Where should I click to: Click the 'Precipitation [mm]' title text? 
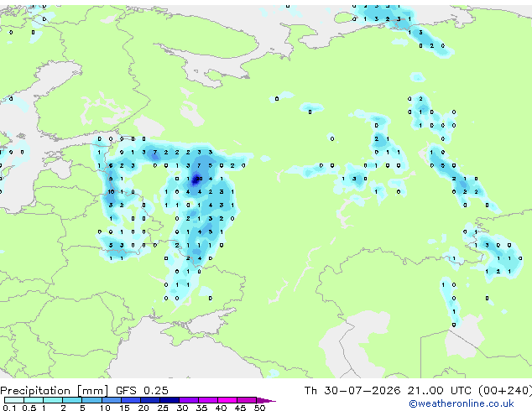[x=54, y=391]
